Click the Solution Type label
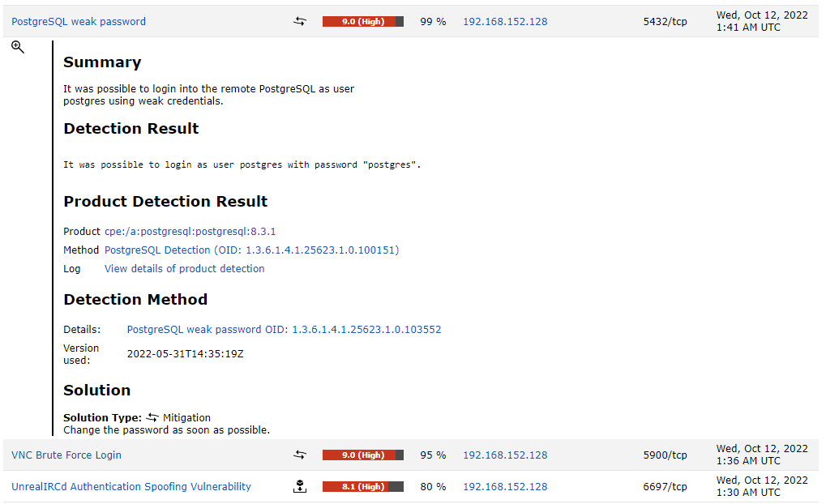826x504 pixels. (x=102, y=417)
